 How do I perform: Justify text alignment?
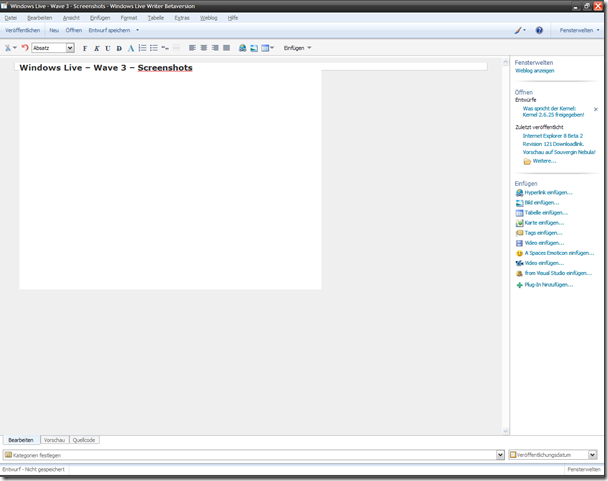[226, 48]
